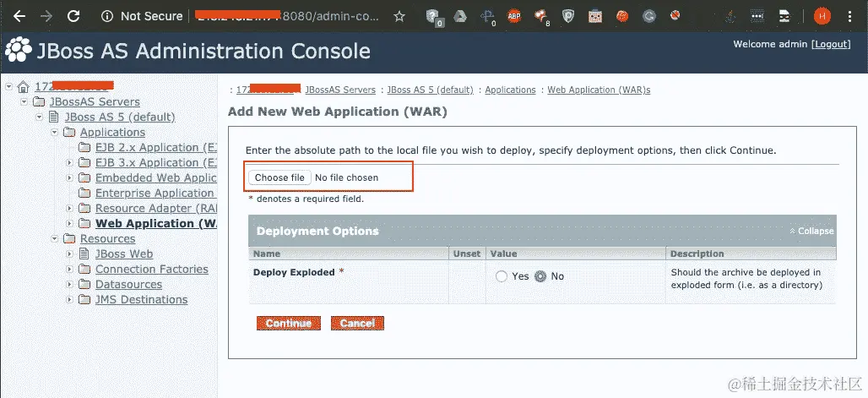The image size is (868, 398).
Task: Click the JBoss AS 5 document icon
Action: click(x=54, y=117)
